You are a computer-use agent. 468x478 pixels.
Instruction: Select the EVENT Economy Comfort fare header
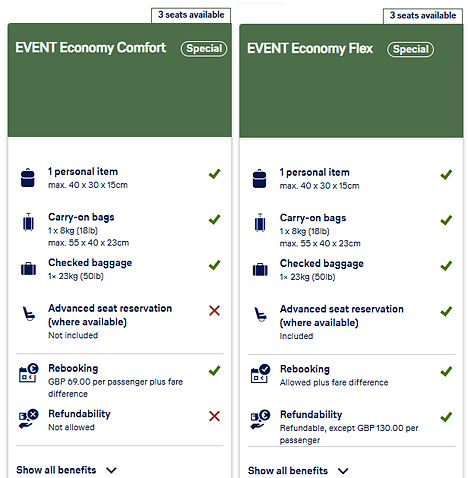[120, 80]
